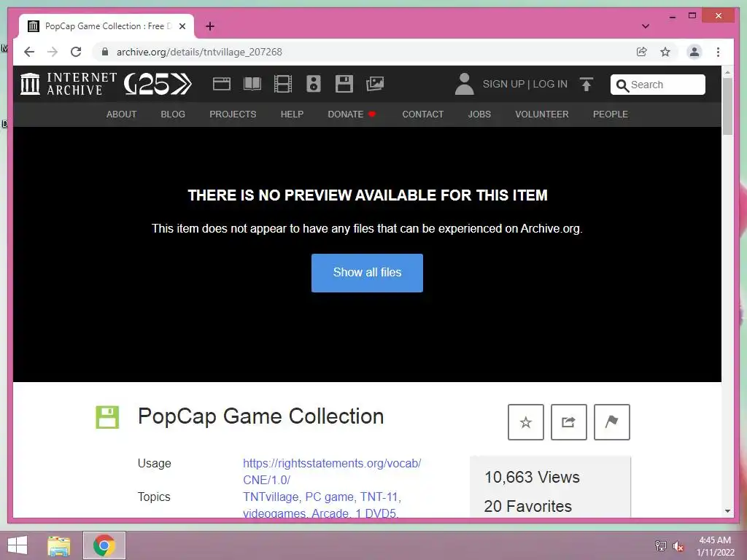Click the Upload arrow icon
Image resolution: width=747 pixels, height=560 pixels.
point(586,85)
